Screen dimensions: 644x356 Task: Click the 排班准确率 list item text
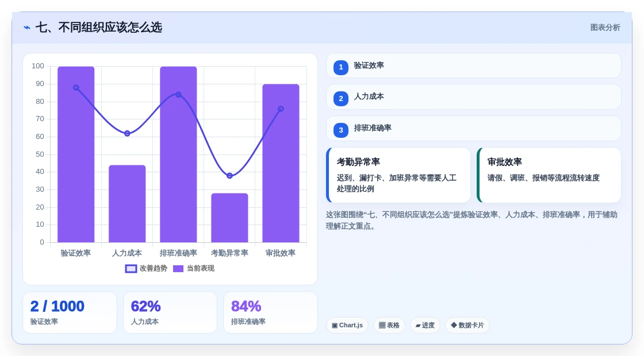pos(373,128)
